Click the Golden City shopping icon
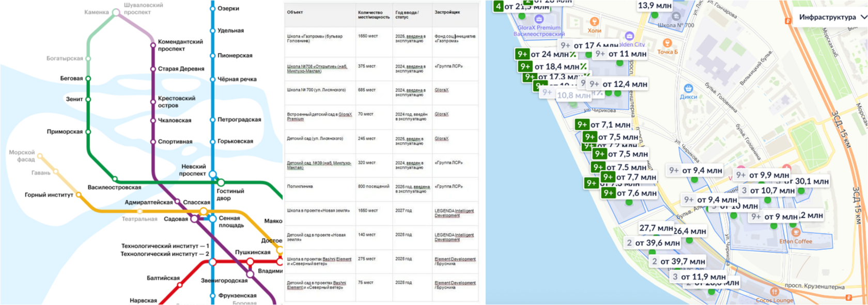Screen dimensions: 868x305 (x=629, y=36)
